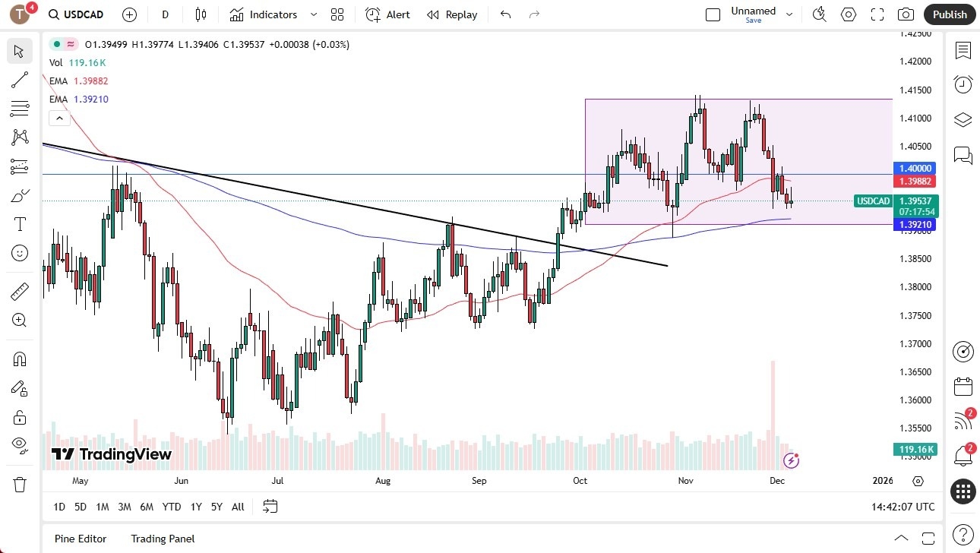Image resolution: width=980 pixels, height=553 pixels.
Task: Select the Brush drawing tool
Action: point(19,195)
